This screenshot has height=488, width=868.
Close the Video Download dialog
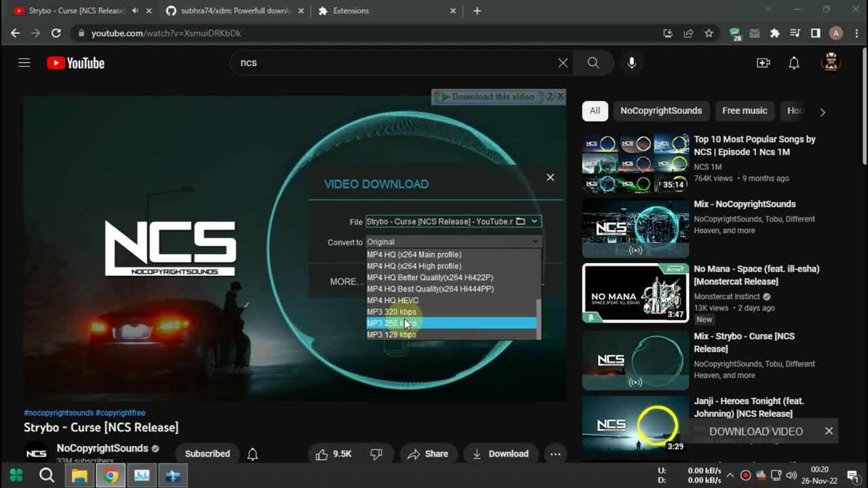(550, 178)
